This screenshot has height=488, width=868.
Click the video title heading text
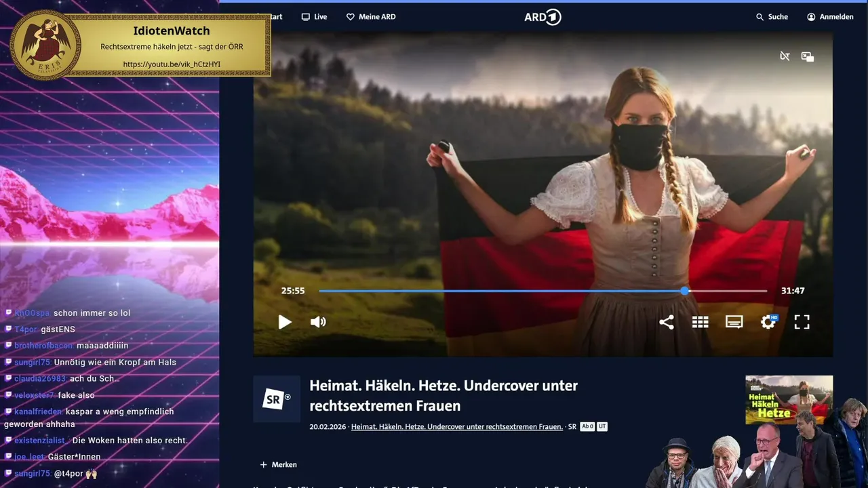[x=443, y=396]
